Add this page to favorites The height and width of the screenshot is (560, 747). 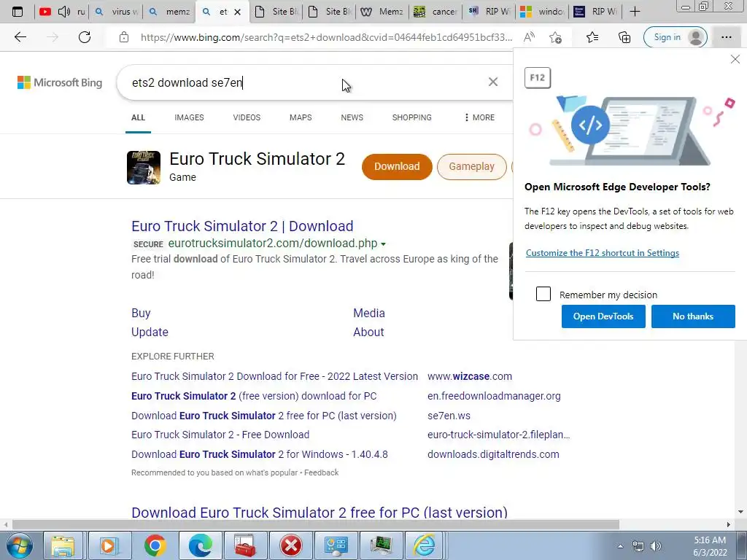pyautogui.click(x=555, y=37)
